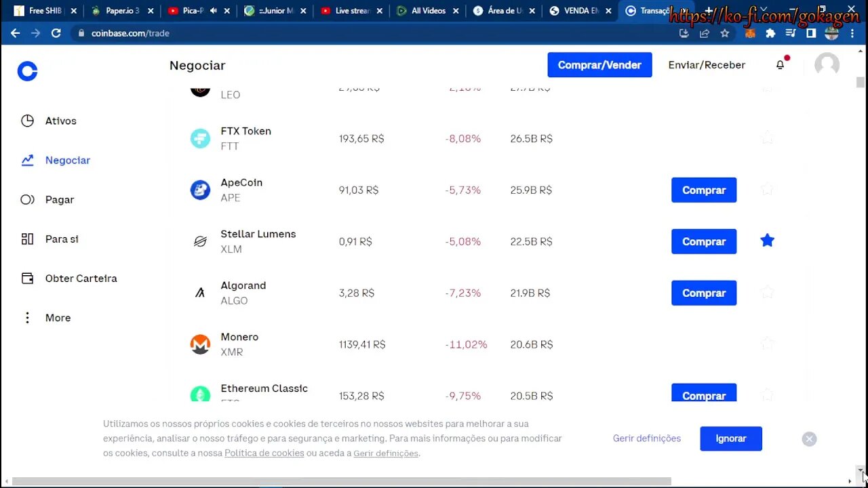Switch to the Live stream tab

tap(352, 11)
